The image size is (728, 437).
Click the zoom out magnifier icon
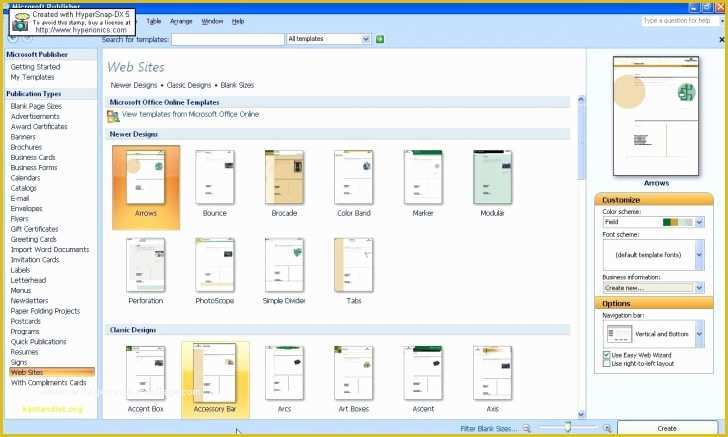(x=526, y=428)
